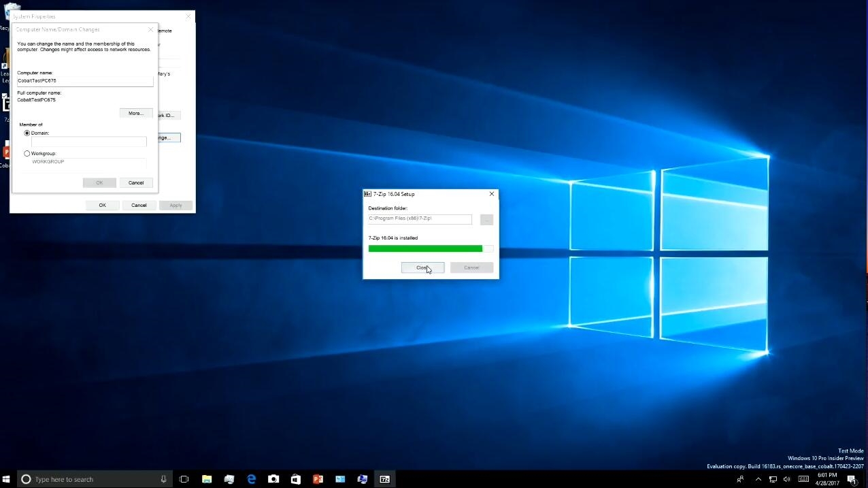868x488 pixels.
Task: Select the Domain radio button
Action: click(x=27, y=133)
